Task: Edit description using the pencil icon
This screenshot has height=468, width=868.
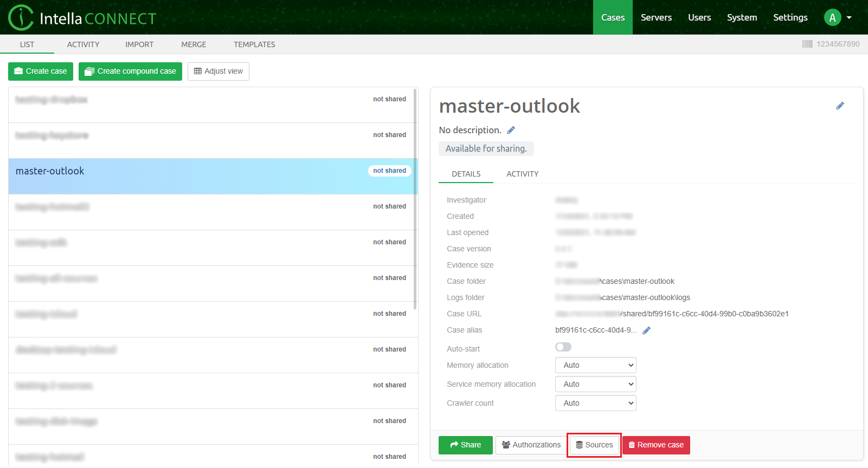Action: [x=511, y=131]
